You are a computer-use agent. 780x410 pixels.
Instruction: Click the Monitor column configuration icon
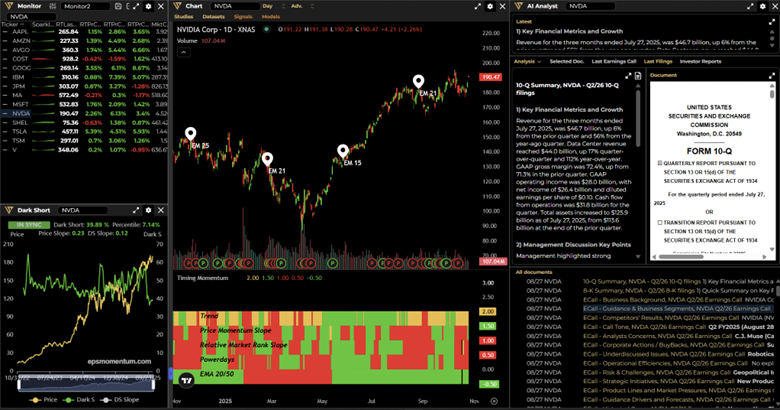pos(52,6)
